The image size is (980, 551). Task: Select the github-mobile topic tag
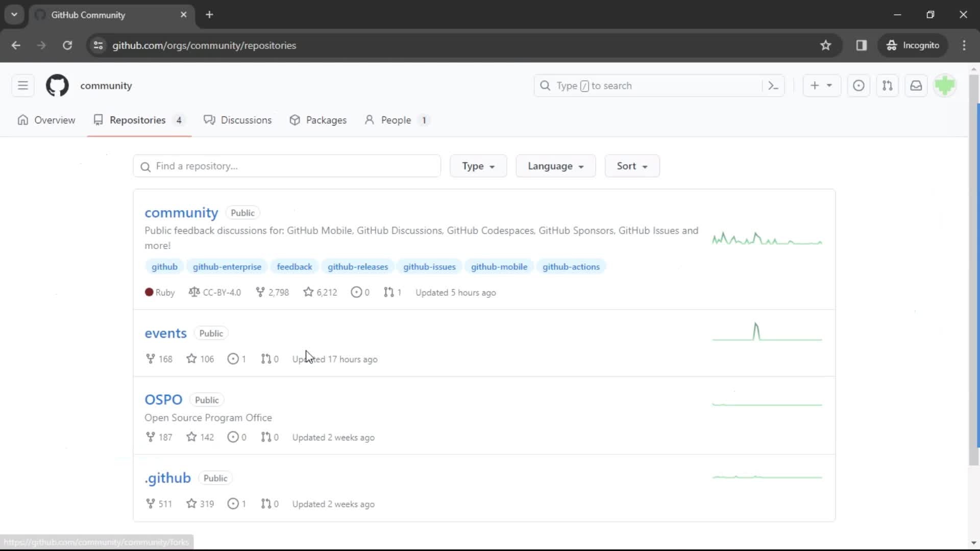(x=499, y=267)
